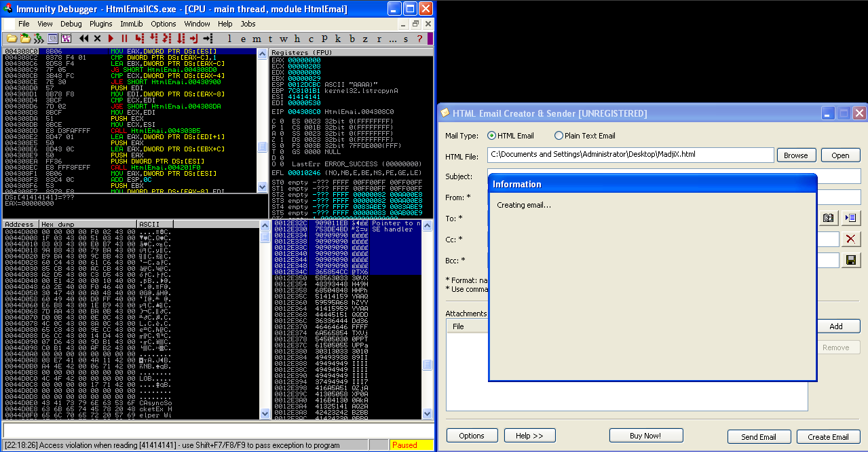Viewport: 868px width, 452px height.
Task: Show the log window with the 'l' icon
Action: [x=229, y=39]
